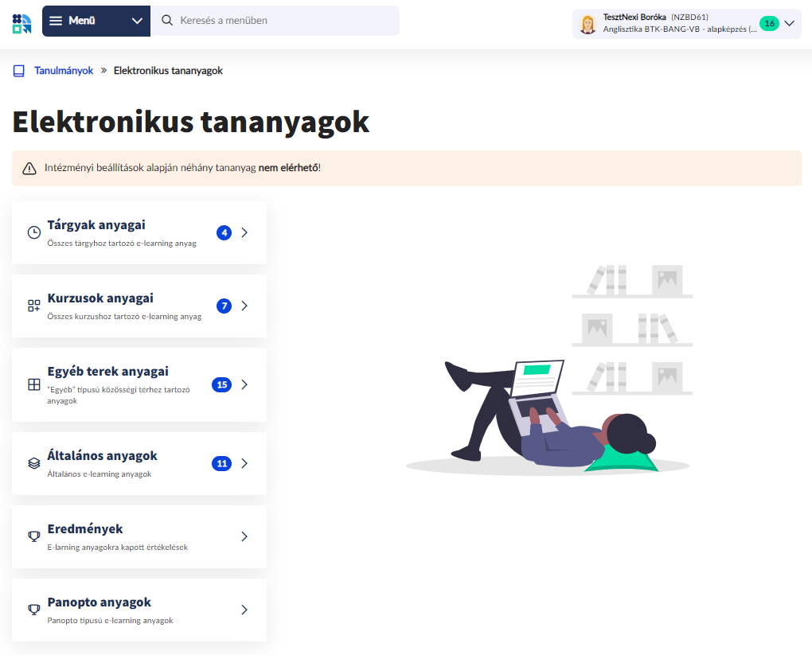Click the search magnifier icon
The image size is (812, 655).
167,21
